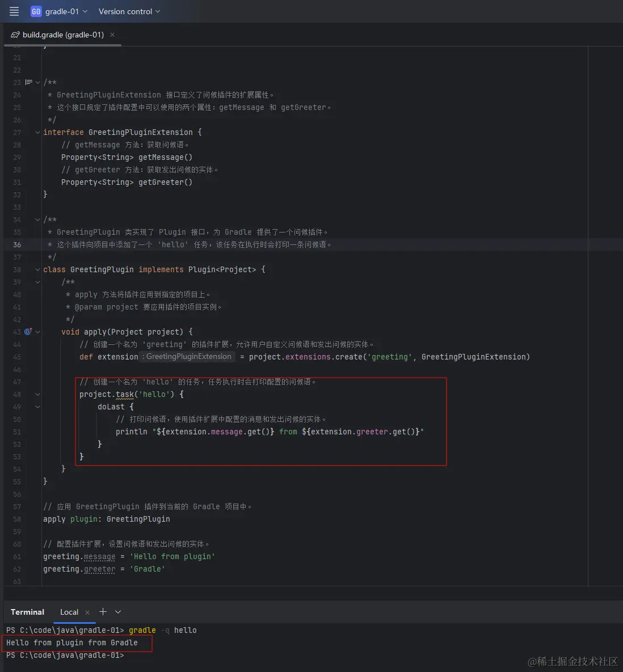Fold the GreetingPluginExtension interface at line 27

pyautogui.click(x=37, y=133)
